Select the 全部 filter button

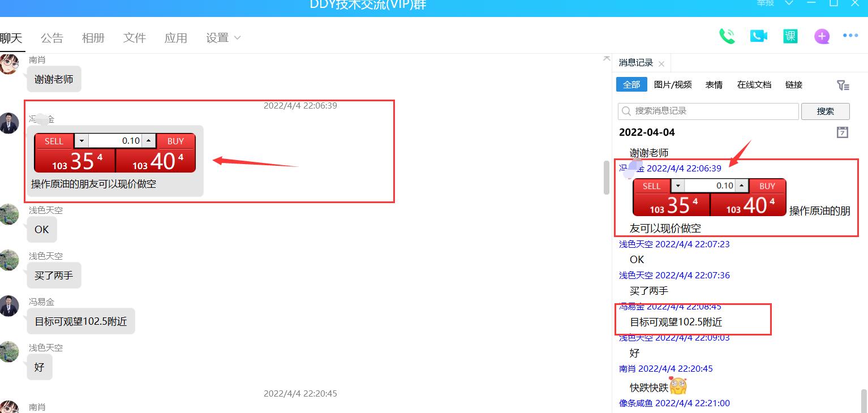pyautogui.click(x=631, y=85)
